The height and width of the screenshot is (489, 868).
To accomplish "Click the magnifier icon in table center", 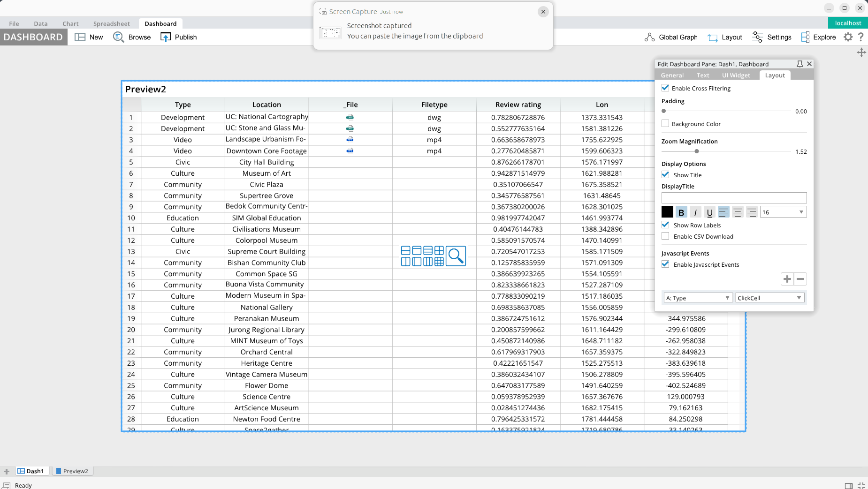I will point(456,256).
